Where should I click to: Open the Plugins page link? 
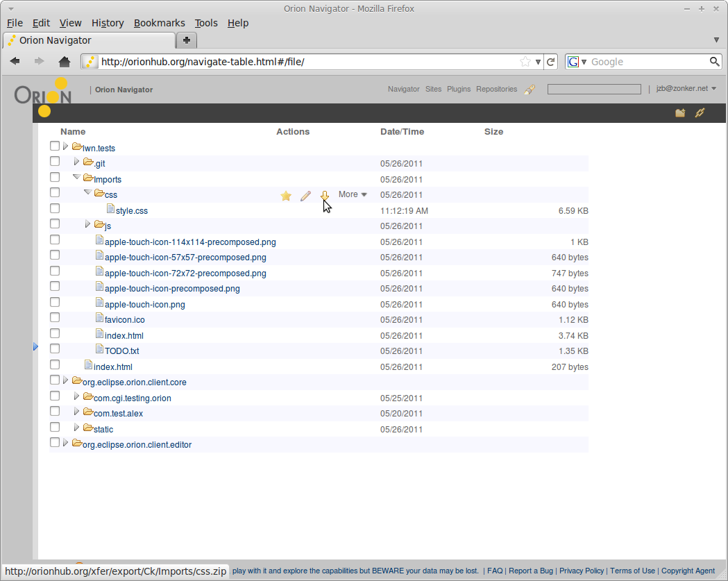(459, 89)
